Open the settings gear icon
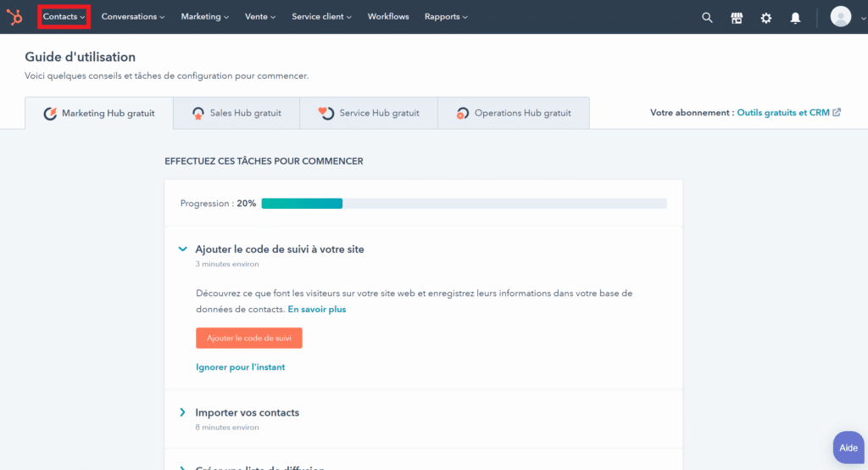The height and width of the screenshot is (470, 868). tap(765, 18)
